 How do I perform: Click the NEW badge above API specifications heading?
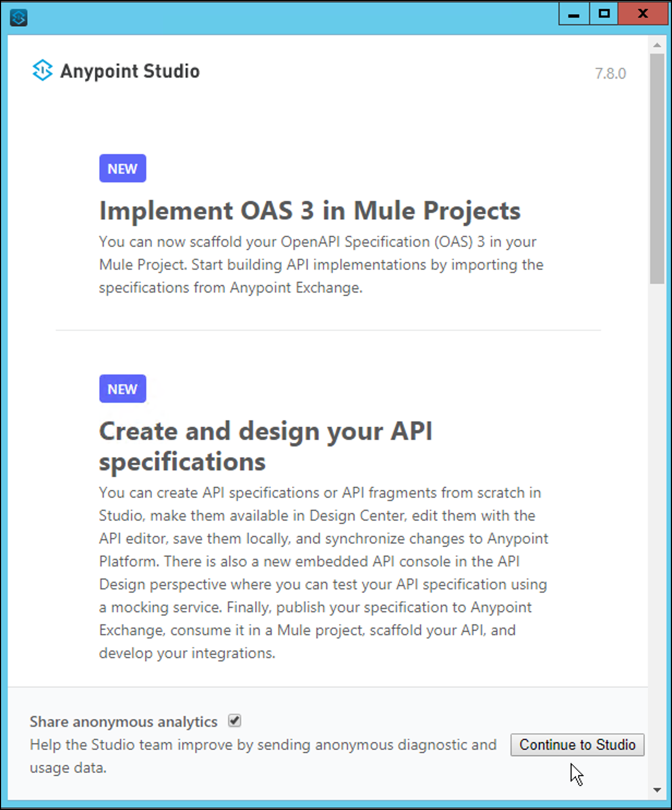(122, 389)
